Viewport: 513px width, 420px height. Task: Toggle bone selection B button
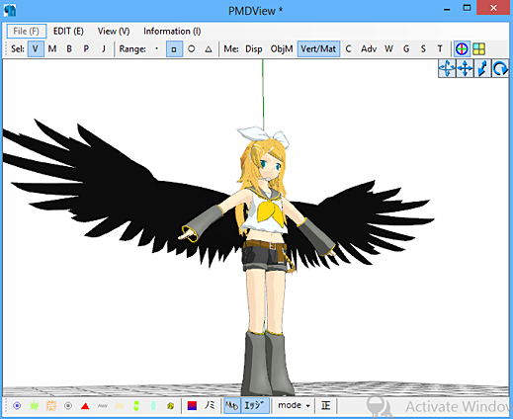(69, 49)
